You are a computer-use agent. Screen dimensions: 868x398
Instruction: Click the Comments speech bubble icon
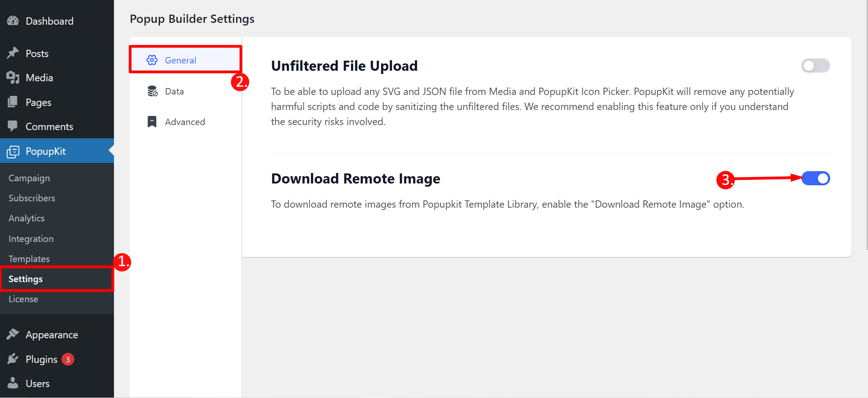coord(13,126)
